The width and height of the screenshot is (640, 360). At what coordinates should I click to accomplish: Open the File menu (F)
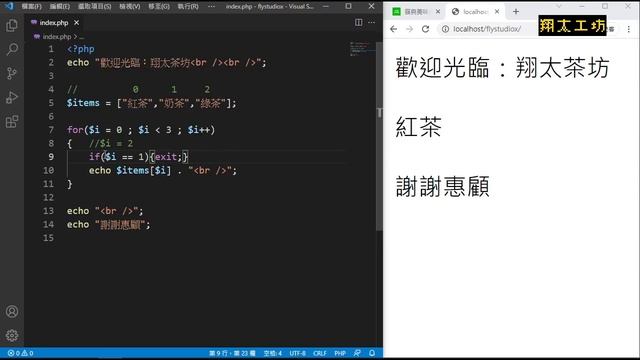(31, 7)
